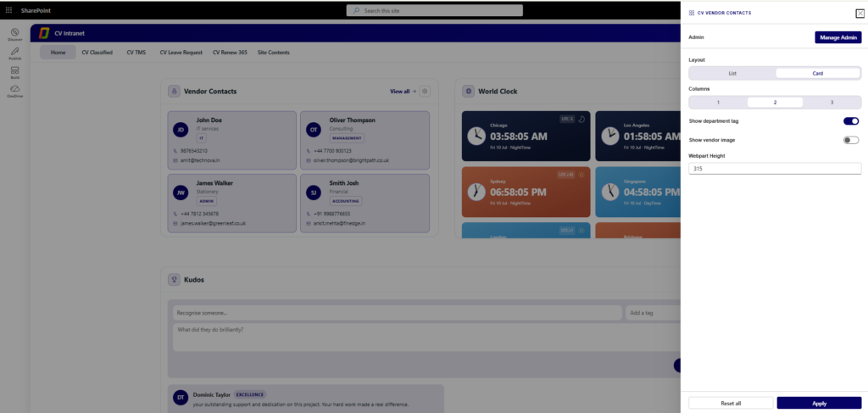The width and height of the screenshot is (868, 413).
Task: Click the Kudos trophy icon
Action: tap(174, 280)
